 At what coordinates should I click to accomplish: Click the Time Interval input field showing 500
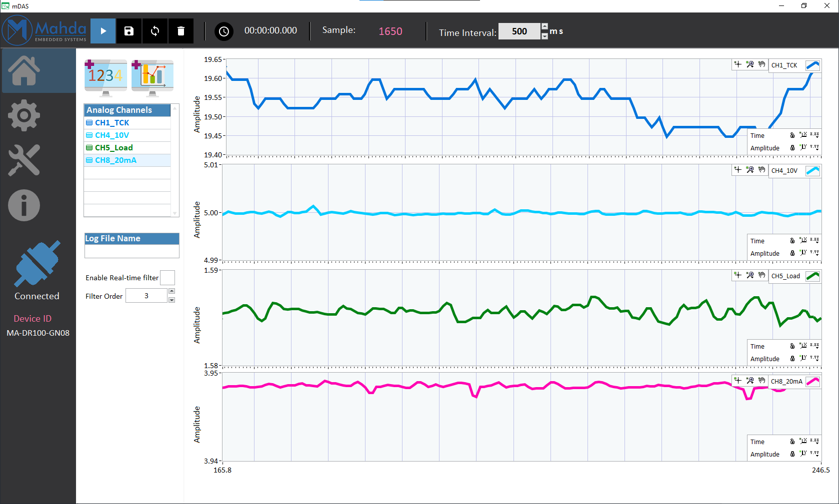(519, 31)
